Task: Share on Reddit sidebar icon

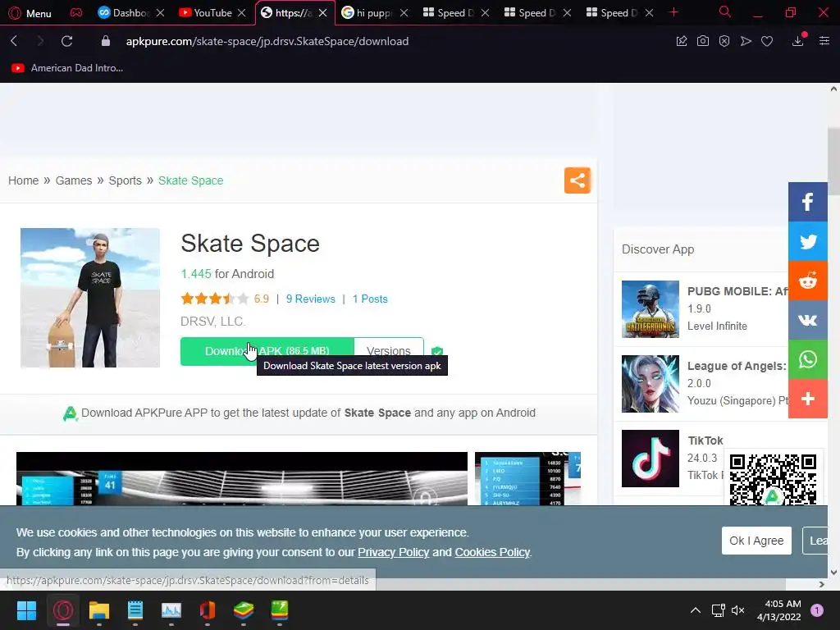Action: 808,281
